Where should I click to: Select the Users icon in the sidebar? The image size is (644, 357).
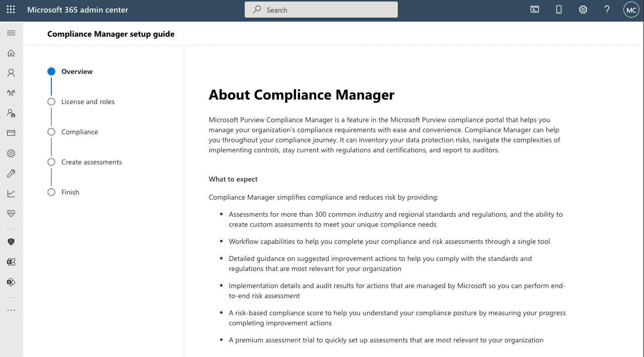point(11,72)
